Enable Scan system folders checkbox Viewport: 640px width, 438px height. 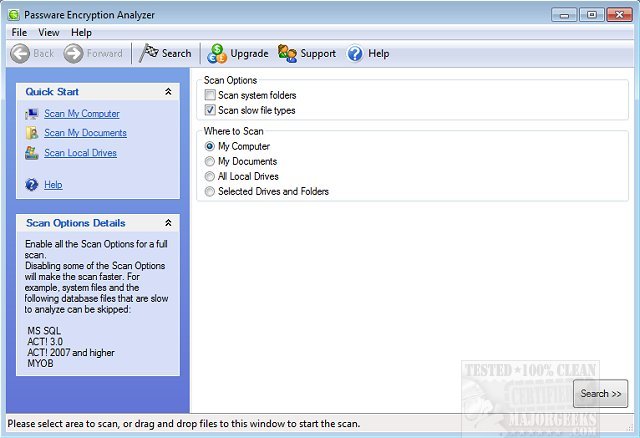pyautogui.click(x=210, y=95)
